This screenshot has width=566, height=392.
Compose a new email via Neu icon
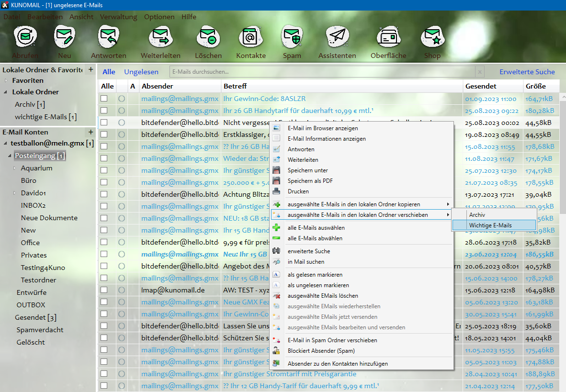(65, 37)
